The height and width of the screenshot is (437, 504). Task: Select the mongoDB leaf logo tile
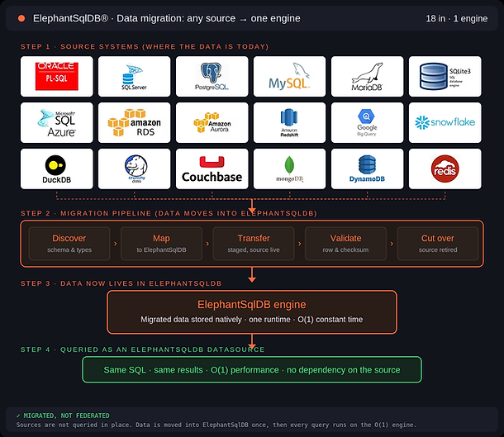[289, 169]
